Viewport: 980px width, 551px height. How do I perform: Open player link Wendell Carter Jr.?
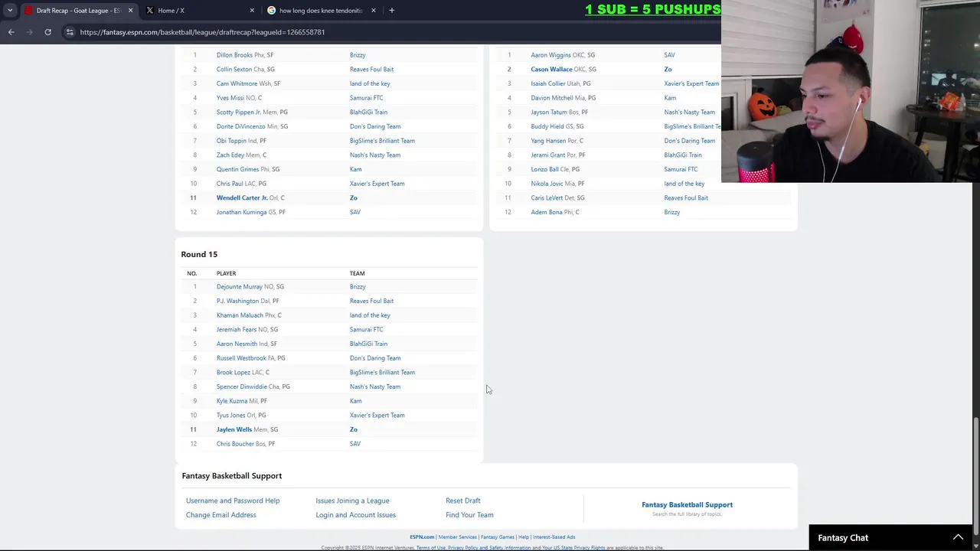[x=242, y=198]
